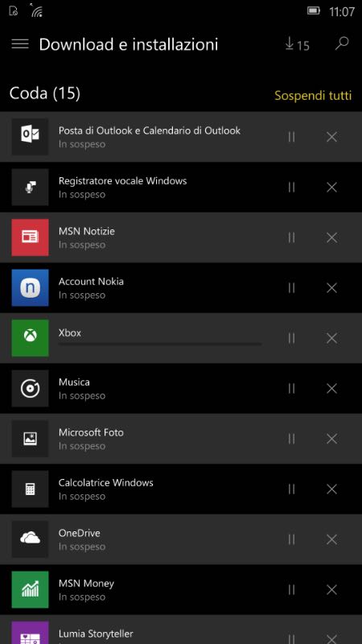The height and width of the screenshot is (644, 362).
Task: Select the Posta di Outlook e Calendario title
Action: click(x=150, y=130)
